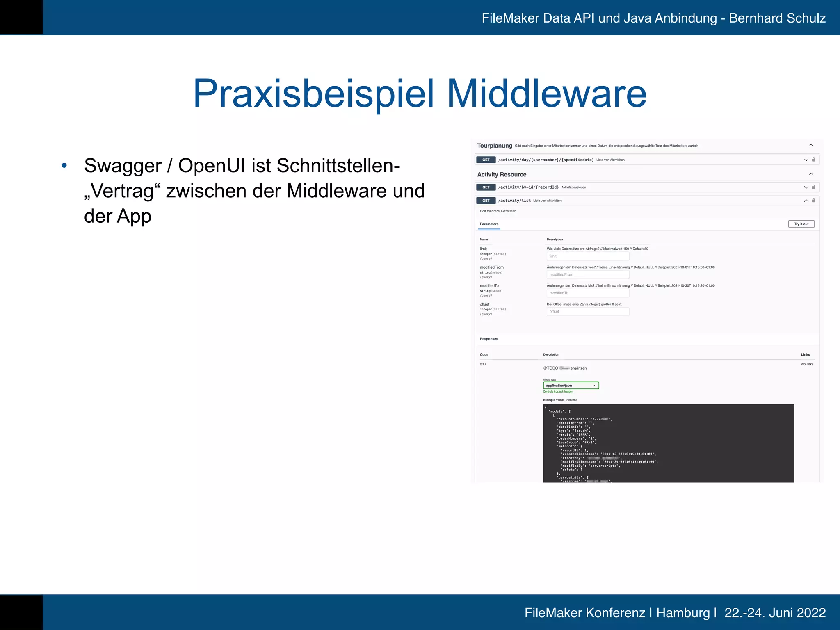Click the JSON example value code block

(669, 443)
